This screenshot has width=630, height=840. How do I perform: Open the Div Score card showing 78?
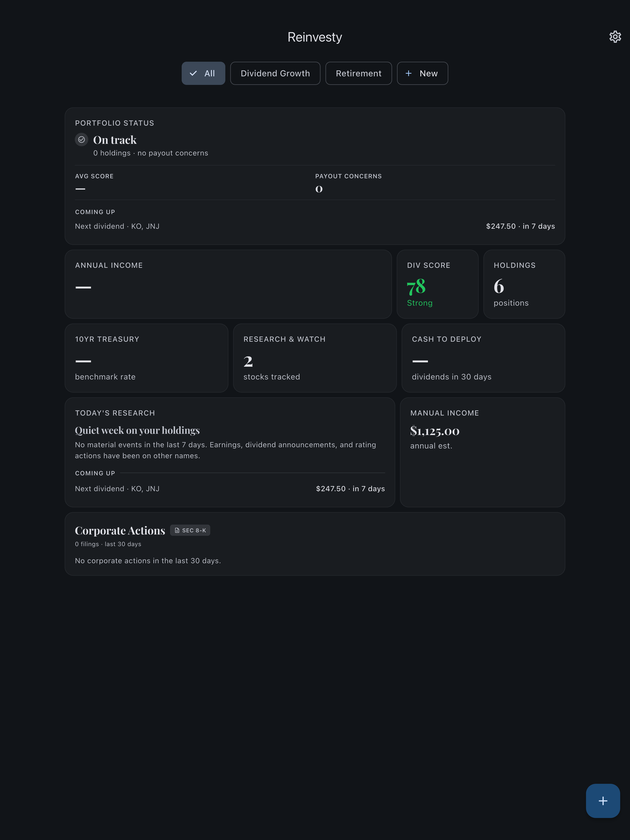pyautogui.click(x=437, y=284)
